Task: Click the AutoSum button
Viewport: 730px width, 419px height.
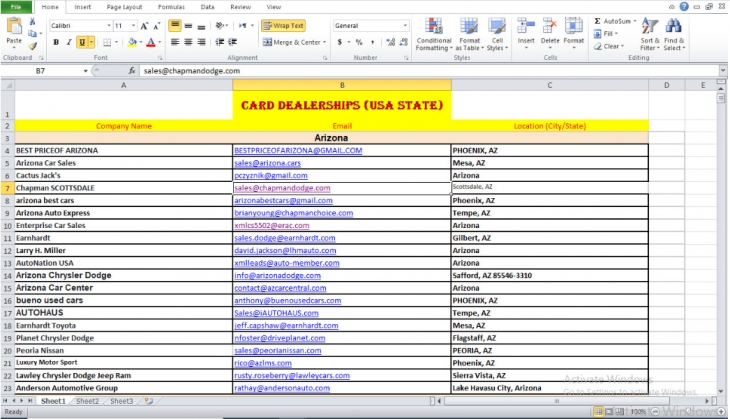Action: 615,21
